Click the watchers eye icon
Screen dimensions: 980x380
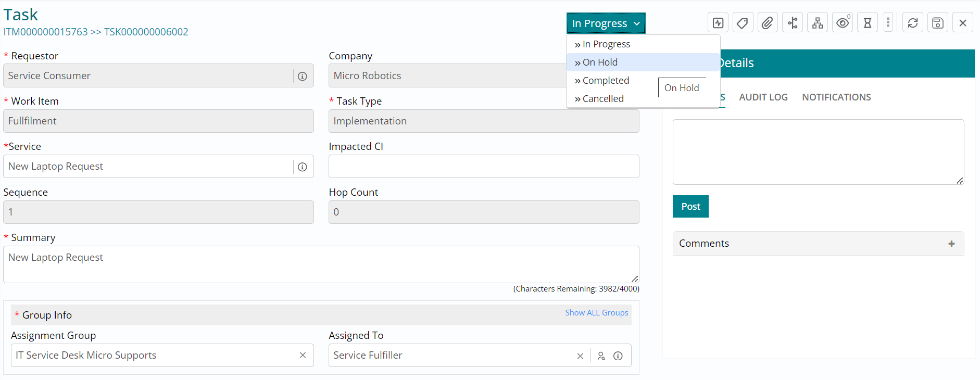pyautogui.click(x=843, y=23)
